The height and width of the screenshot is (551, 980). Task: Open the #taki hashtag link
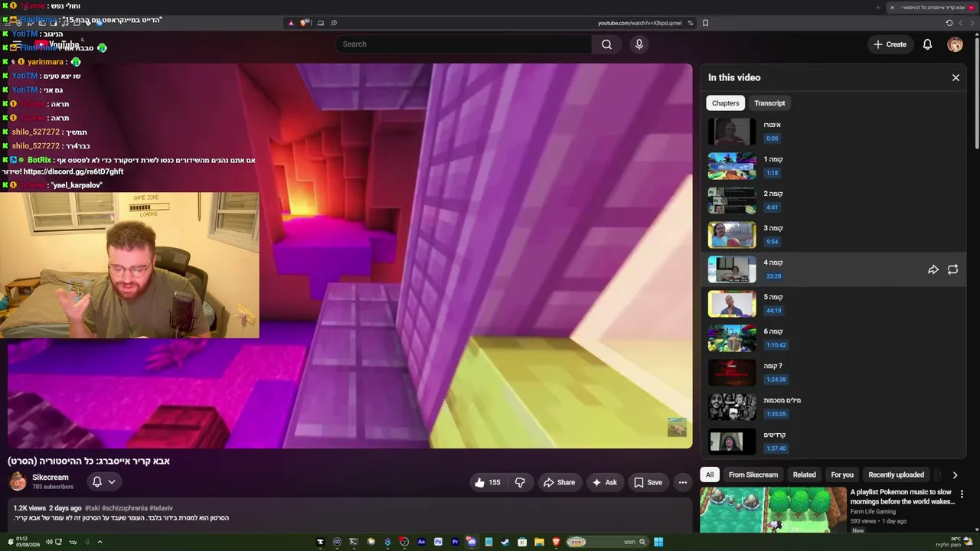[93, 508]
